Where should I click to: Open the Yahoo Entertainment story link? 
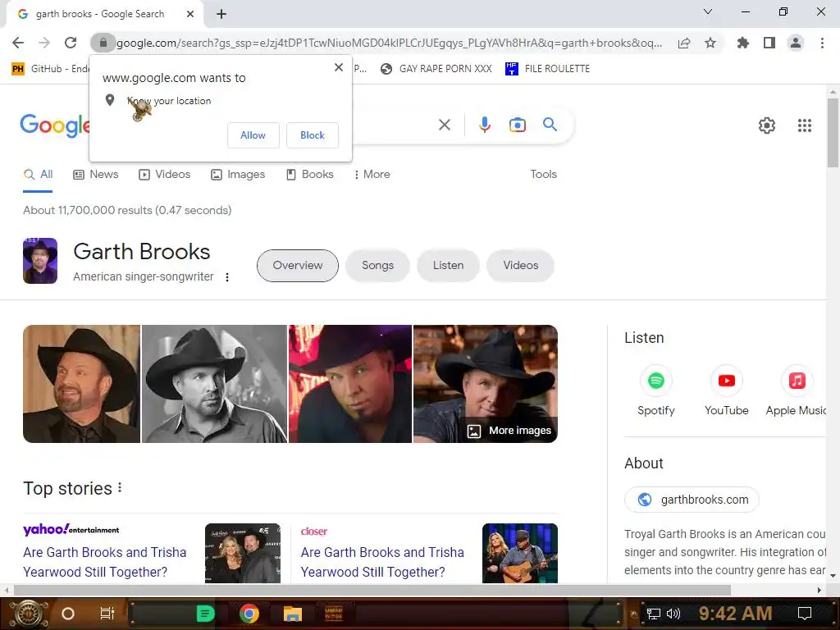click(x=104, y=562)
